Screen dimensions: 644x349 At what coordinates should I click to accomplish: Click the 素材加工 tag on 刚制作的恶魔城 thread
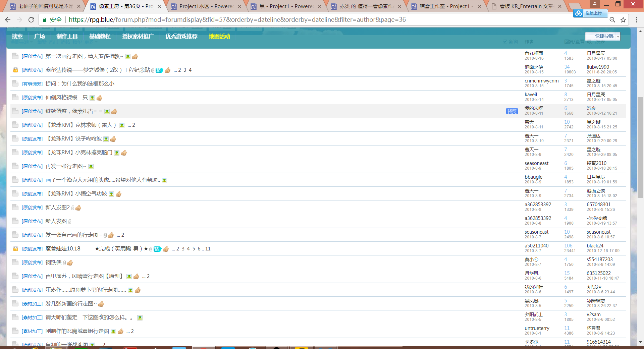[32, 331]
